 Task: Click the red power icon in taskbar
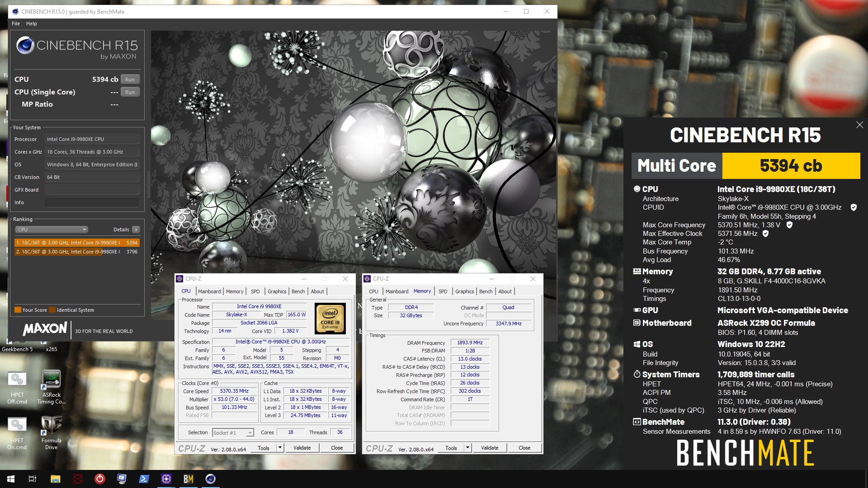click(x=99, y=479)
